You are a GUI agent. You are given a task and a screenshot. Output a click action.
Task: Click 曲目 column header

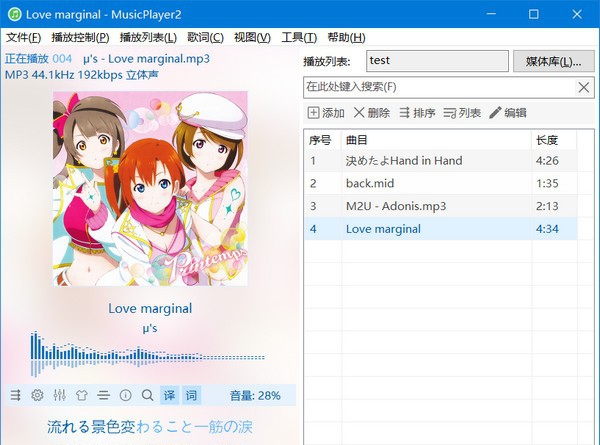coord(436,140)
